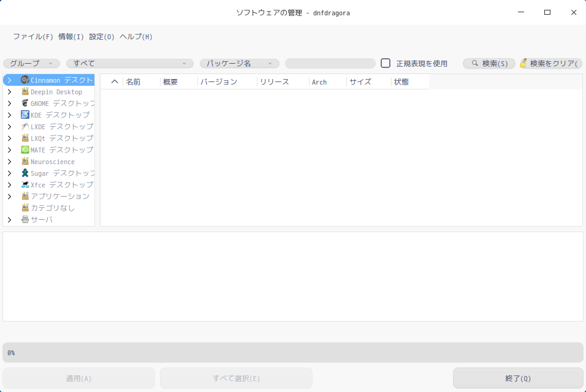
Task: Click the Neuroscience group icon
Action: [x=25, y=161]
